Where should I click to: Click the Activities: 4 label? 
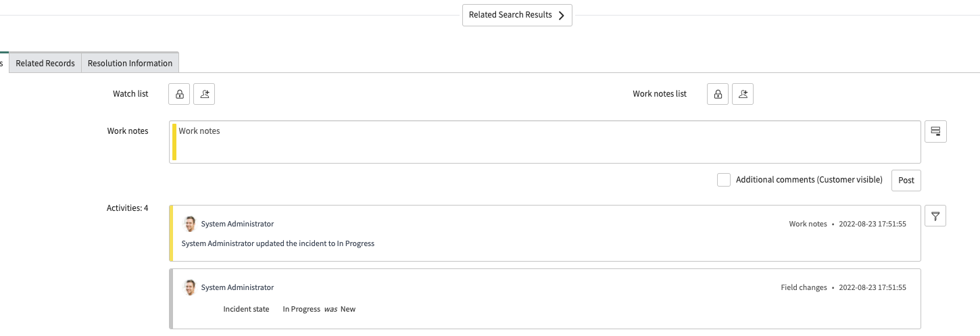(127, 208)
